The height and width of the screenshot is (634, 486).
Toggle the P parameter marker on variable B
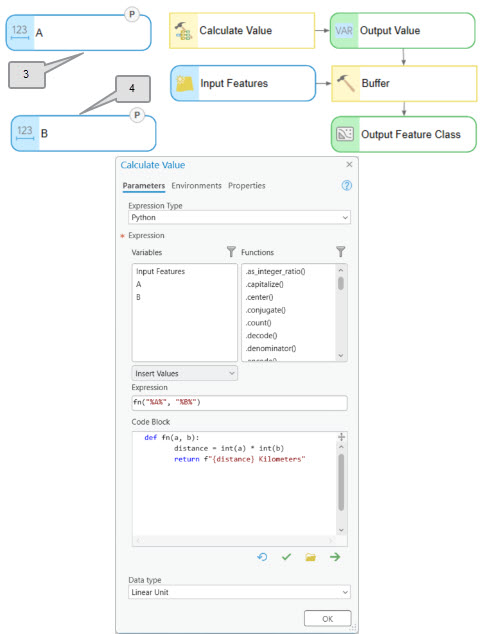click(137, 115)
